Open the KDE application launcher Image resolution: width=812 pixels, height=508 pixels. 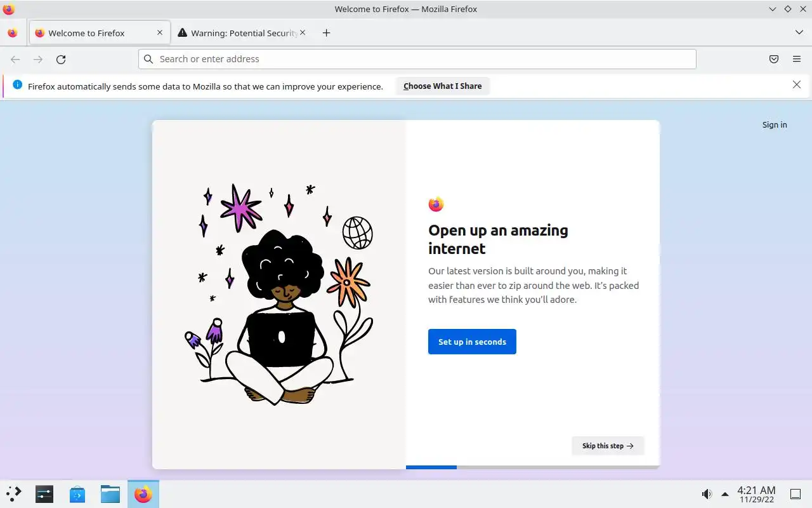tap(14, 493)
